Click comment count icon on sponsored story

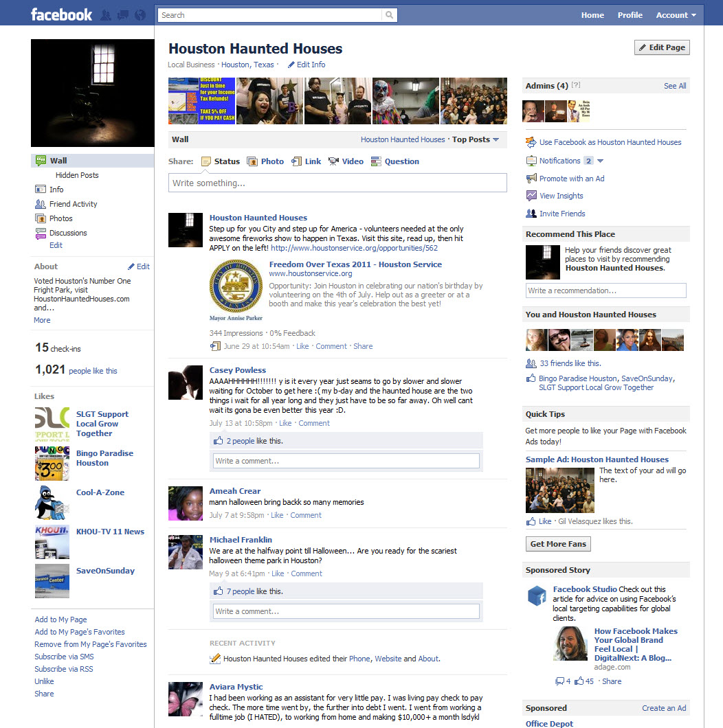pyautogui.click(x=560, y=681)
